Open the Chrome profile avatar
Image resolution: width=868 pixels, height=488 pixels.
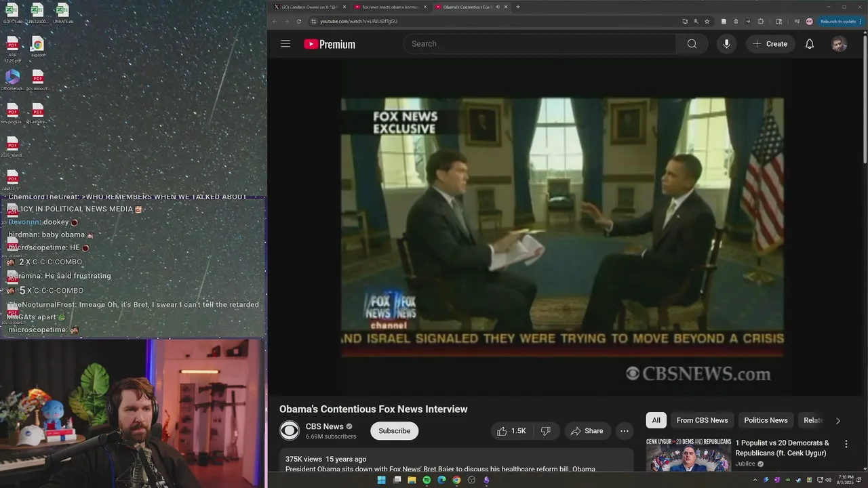point(809,21)
